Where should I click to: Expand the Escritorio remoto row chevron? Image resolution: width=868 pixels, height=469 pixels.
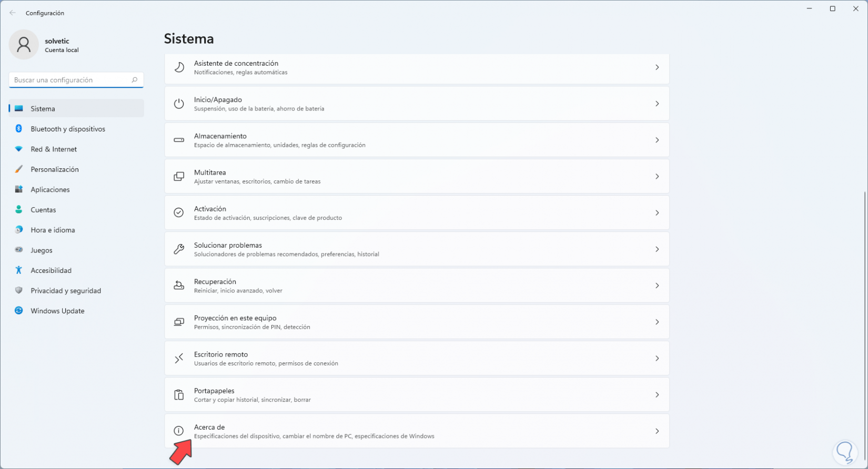[657, 359]
